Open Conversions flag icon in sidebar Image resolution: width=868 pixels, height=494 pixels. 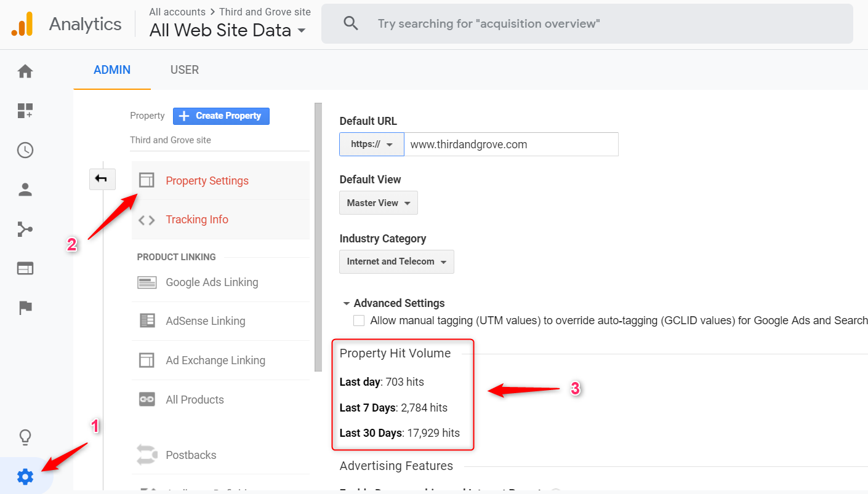pyautogui.click(x=25, y=308)
